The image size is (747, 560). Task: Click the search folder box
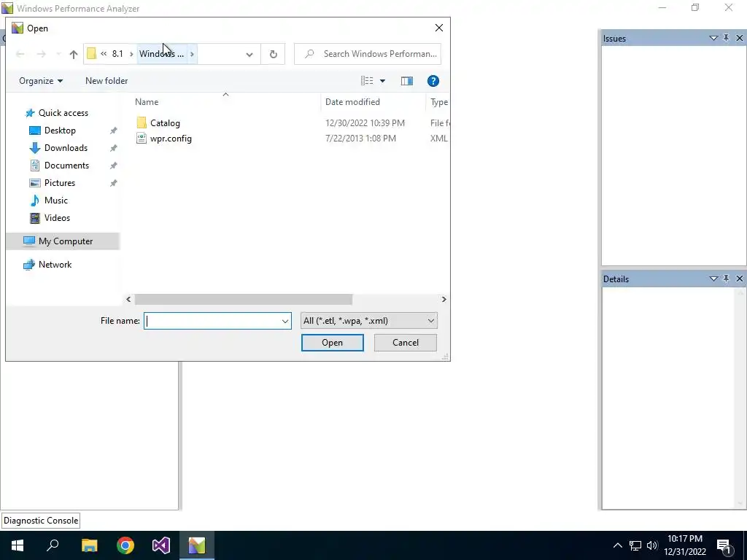pyautogui.click(x=368, y=54)
